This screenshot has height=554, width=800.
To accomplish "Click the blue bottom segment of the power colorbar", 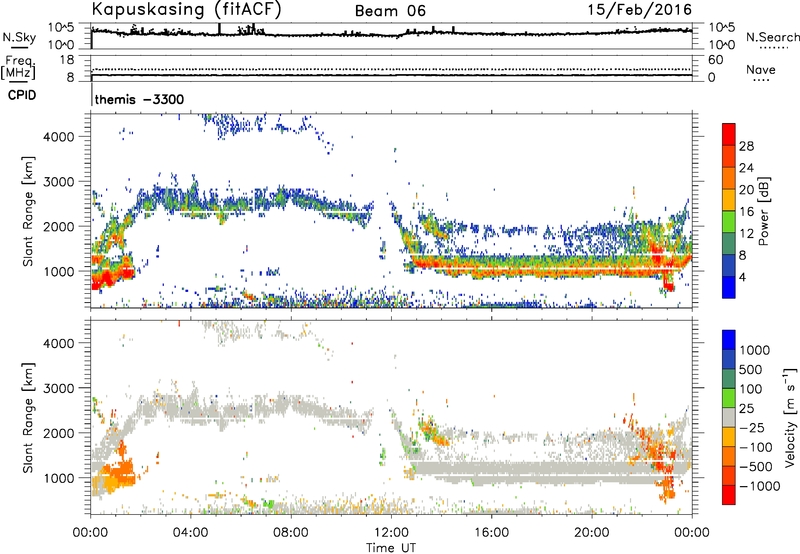I will tap(729, 287).
